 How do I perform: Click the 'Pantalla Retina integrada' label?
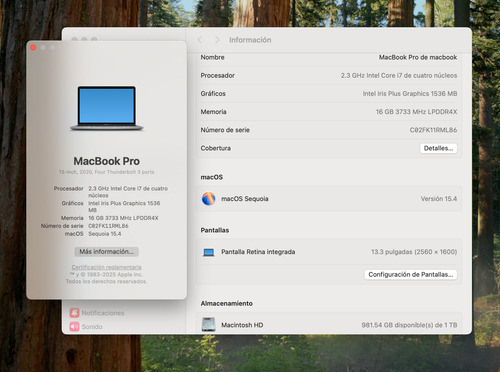pyautogui.click(x=258, y=252)
